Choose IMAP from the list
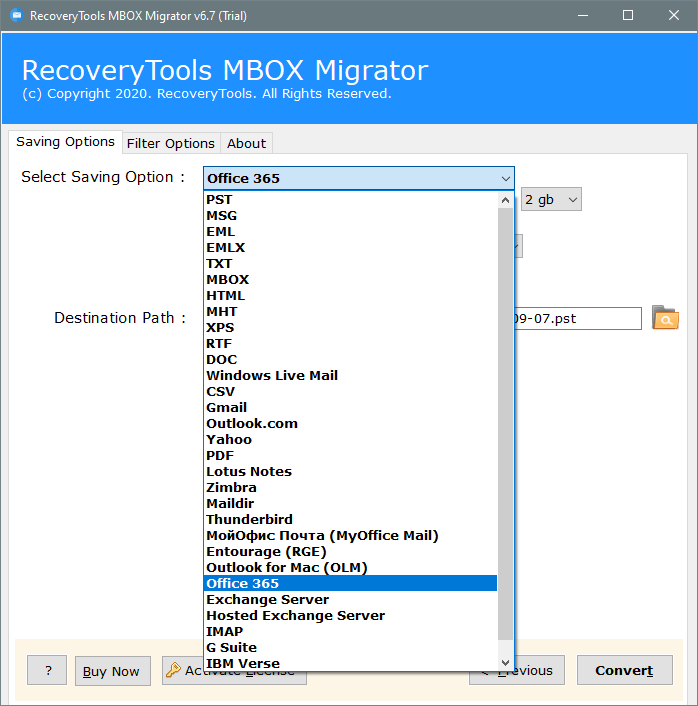Image resolution: width=698 pixels, height=706 pixels. tap(350, 631)
